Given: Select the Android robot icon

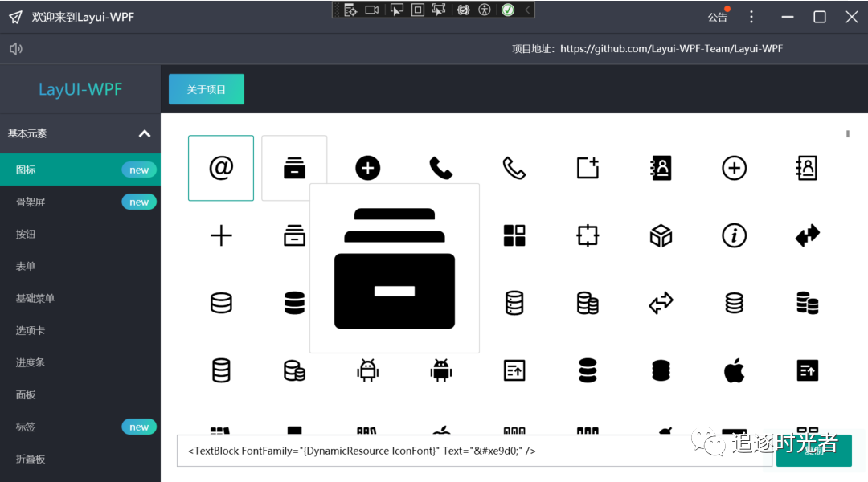Looking at the screenshot, I should 367,370.
